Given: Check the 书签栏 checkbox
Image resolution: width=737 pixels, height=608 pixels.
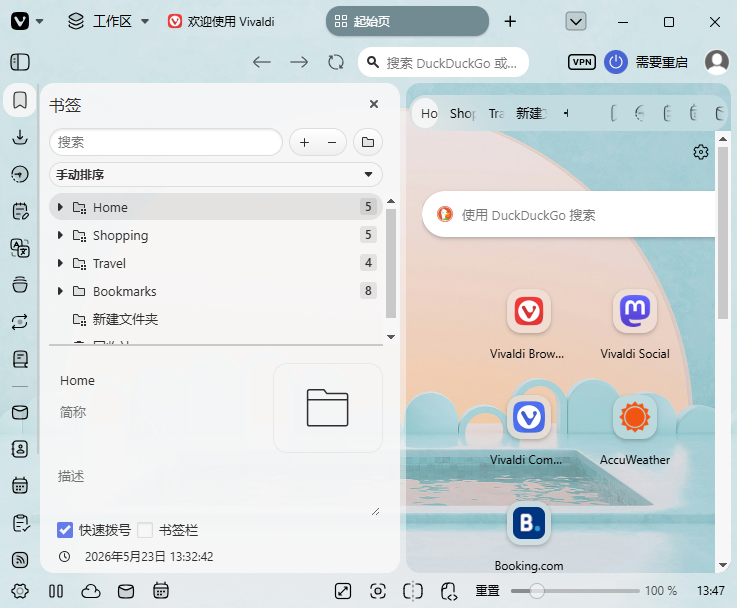Looking at the screenshot, I should click(x=145, y=530).
